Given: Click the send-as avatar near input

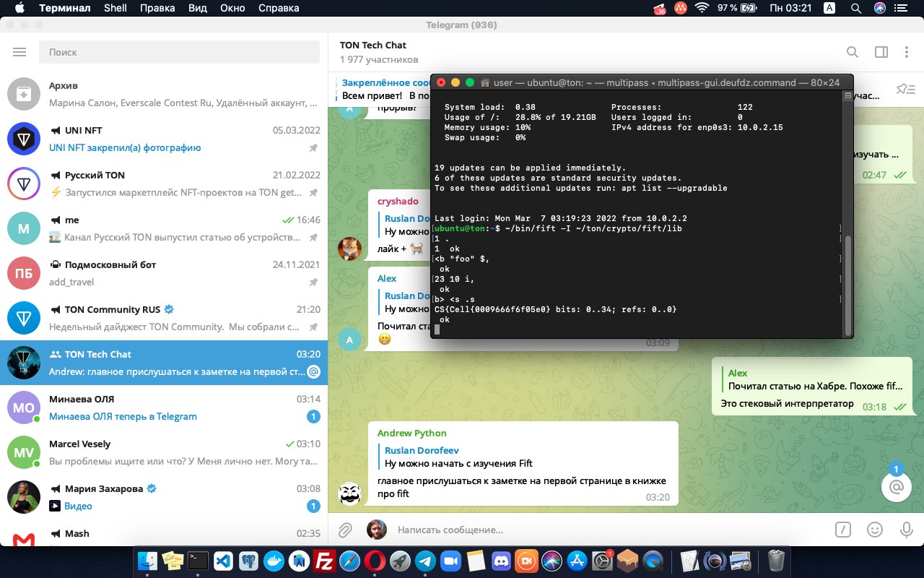Looking at the screenshot, I should click(376, 530).
